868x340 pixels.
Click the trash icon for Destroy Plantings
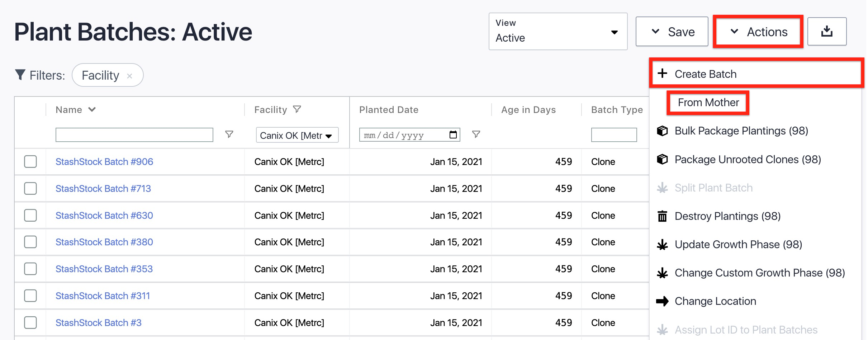[x=662, y=216]
